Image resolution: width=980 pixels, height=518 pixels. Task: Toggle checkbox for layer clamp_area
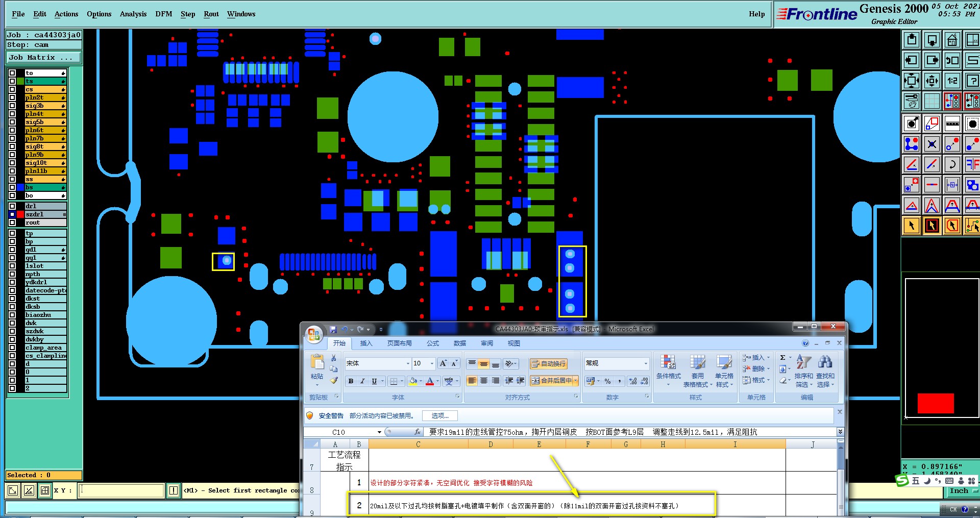click(12, 348)
